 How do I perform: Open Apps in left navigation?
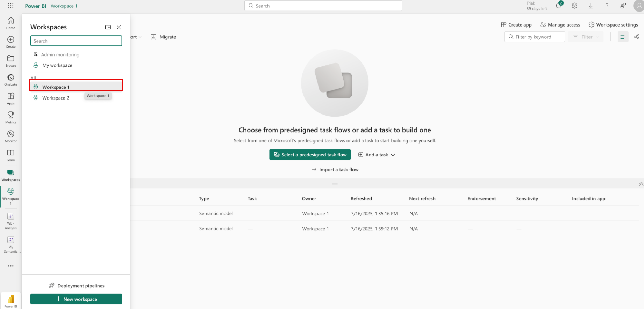tap(11, 98)
